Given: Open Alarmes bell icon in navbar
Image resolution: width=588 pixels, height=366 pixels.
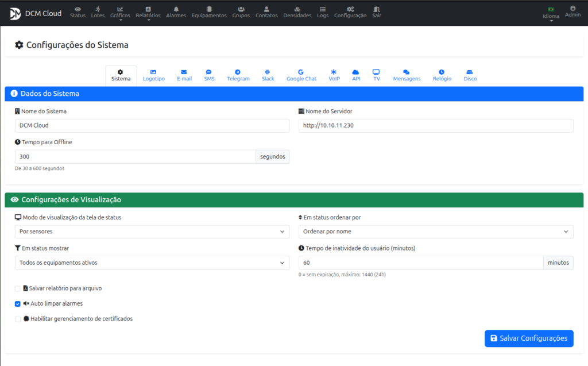Looking at the screenshot, I should (x=176, y=12).
